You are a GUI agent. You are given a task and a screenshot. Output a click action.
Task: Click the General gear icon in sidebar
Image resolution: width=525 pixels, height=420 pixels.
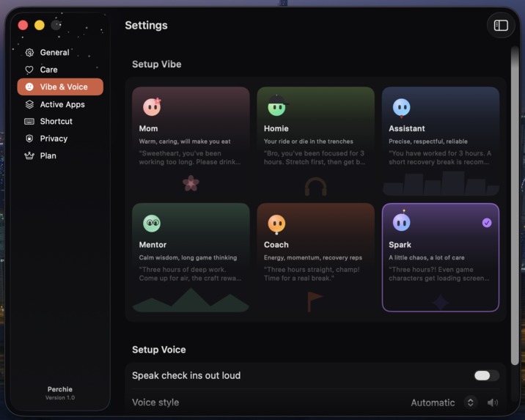[29, 53]
